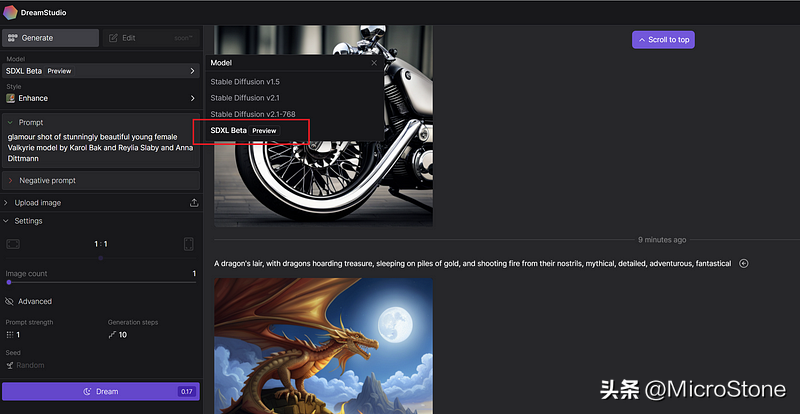
Task: Click the seed randomize icon
Action: 10,366
